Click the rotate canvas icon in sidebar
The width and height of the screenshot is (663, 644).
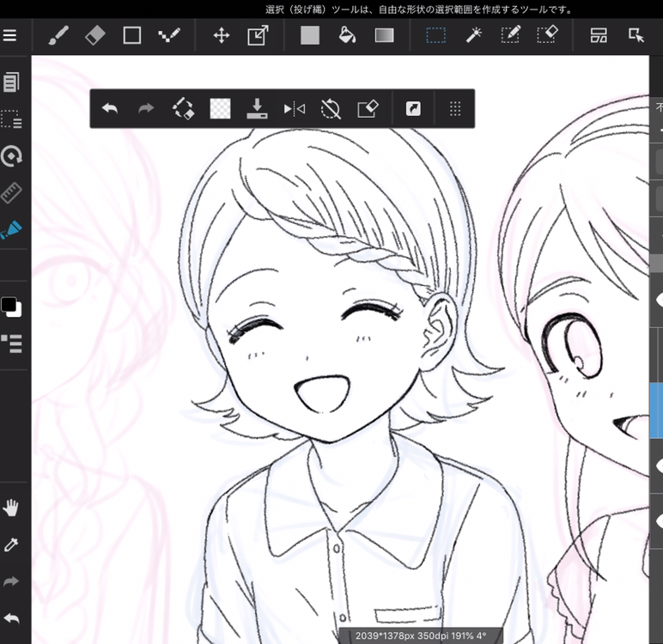(x=11, y=156)
